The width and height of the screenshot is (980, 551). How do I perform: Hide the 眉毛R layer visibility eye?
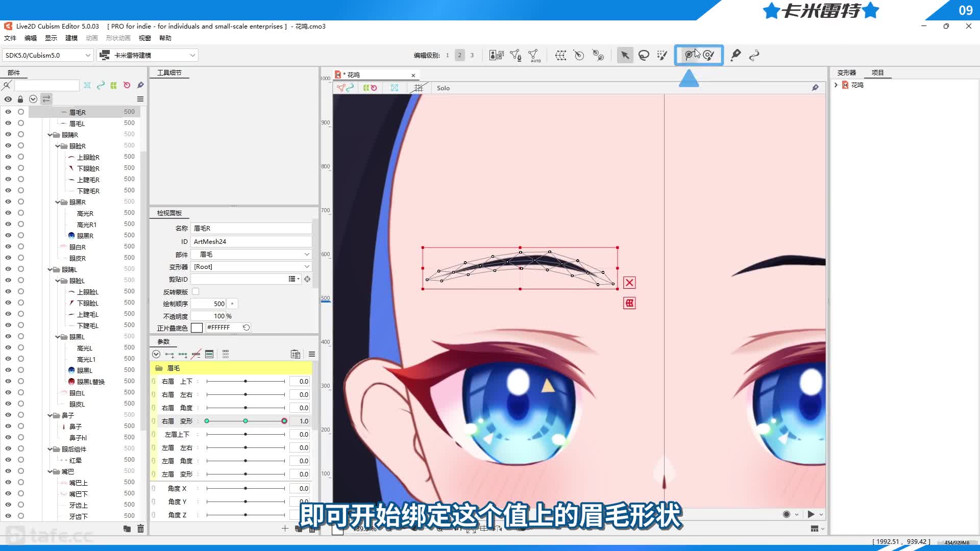(8, 112)
